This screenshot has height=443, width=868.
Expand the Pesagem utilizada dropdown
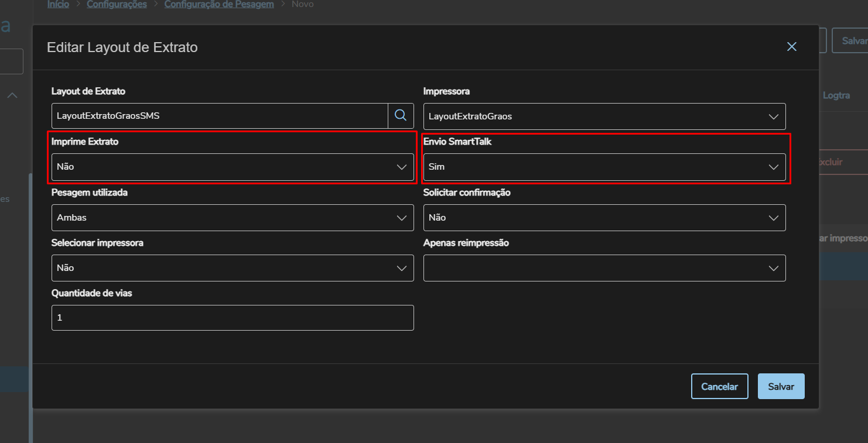[232, 218]
